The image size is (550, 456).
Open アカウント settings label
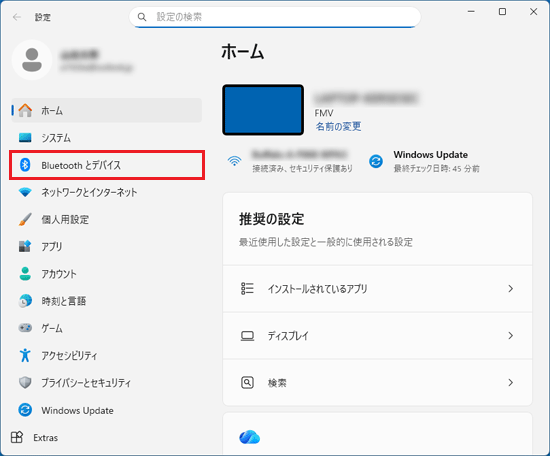point(59,274)
